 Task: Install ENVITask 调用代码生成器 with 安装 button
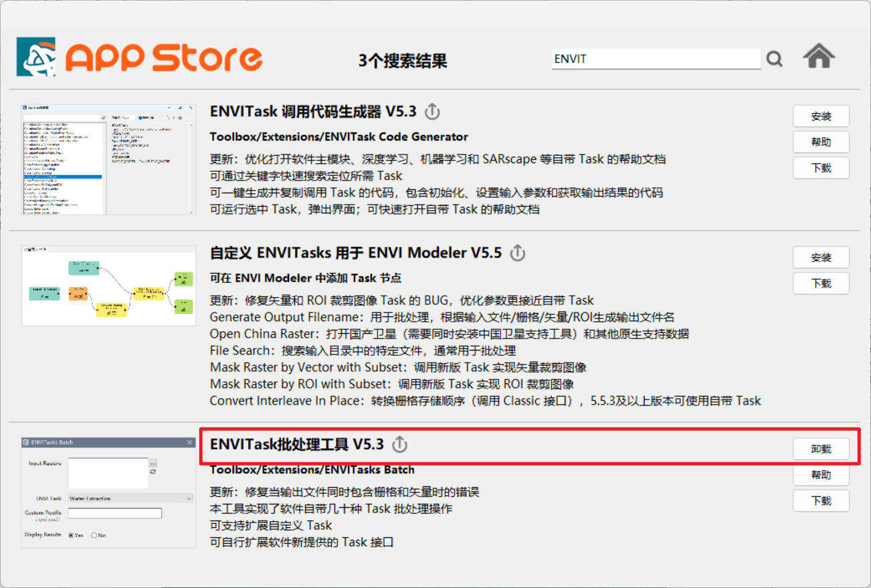[821, 116]
